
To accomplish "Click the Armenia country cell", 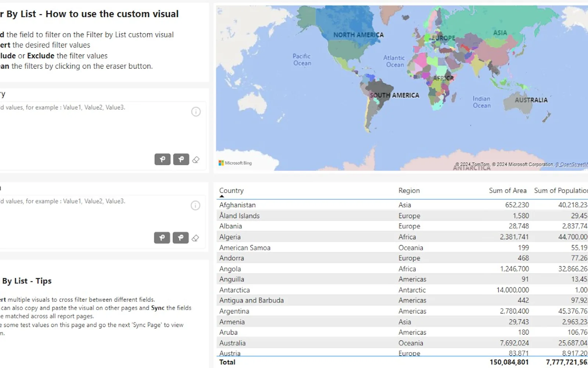I will coord(232,322).
